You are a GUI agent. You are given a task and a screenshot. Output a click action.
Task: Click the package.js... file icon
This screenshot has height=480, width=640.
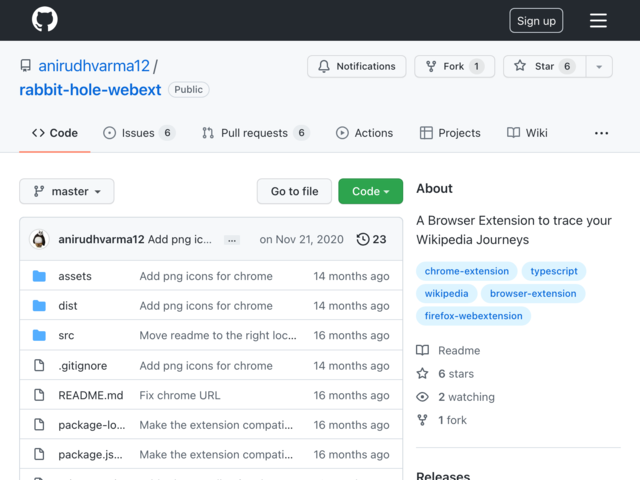tap(39, 454)
